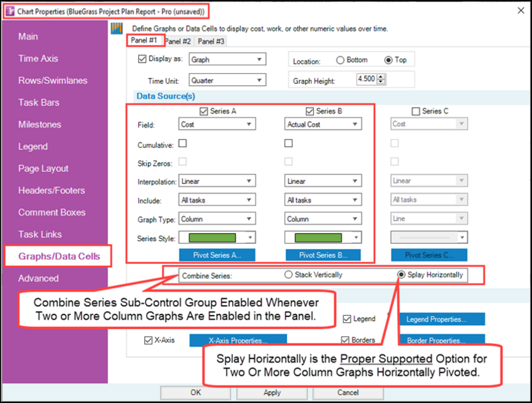
Task: Open X-Axis Properties button
Action: tap(238, 340)
